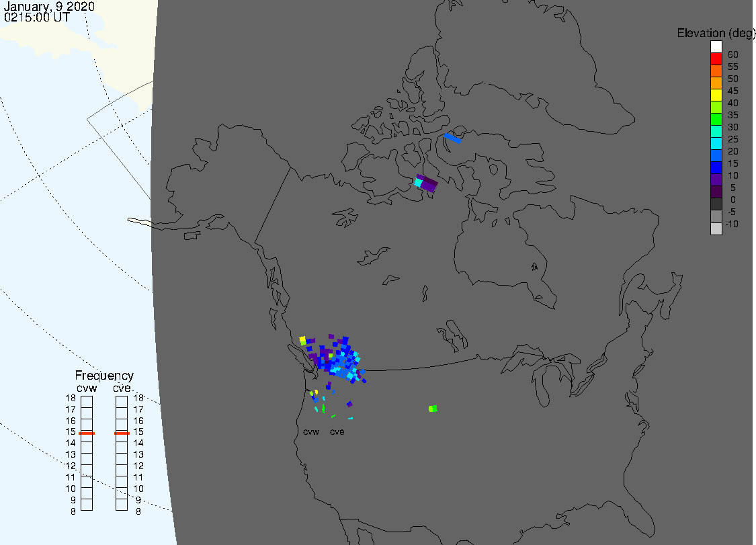This screenshot has height=545, width=756.
Task: Click the red swatch in the elevation legend
Action: tap(716, 59)
